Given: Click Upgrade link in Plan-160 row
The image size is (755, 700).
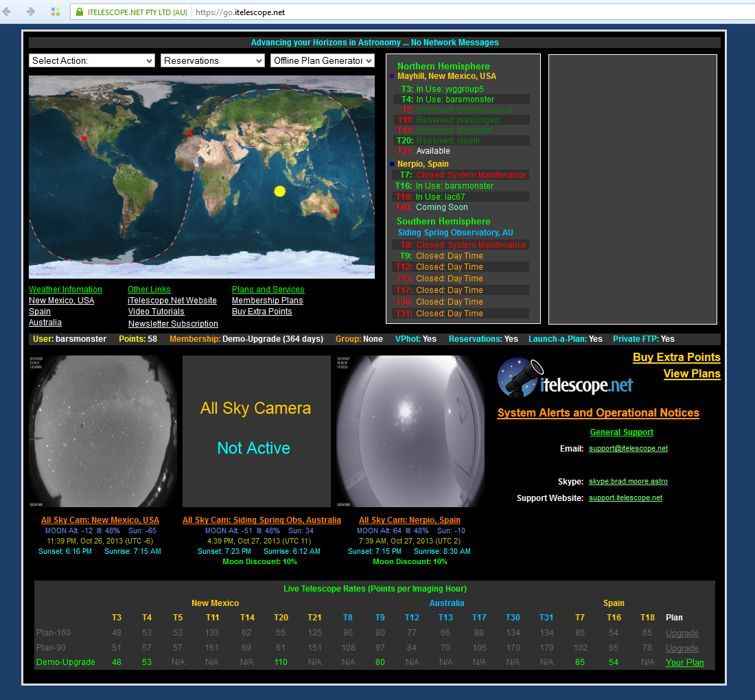Looking at the screenshot, I should pos(682,633).
